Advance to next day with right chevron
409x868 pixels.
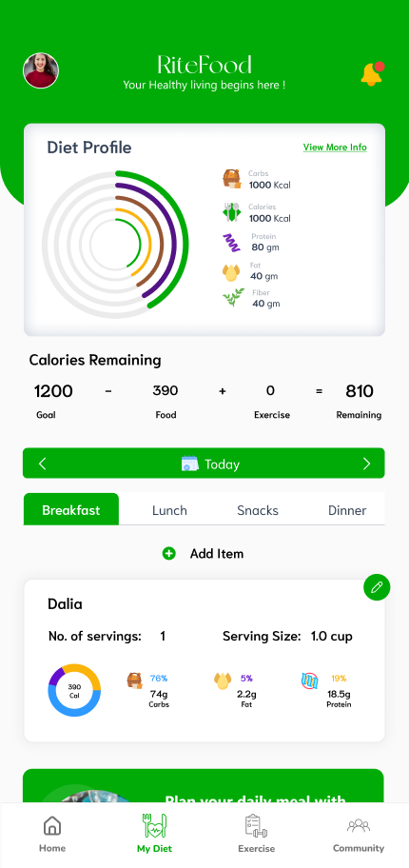click(366, 464)
